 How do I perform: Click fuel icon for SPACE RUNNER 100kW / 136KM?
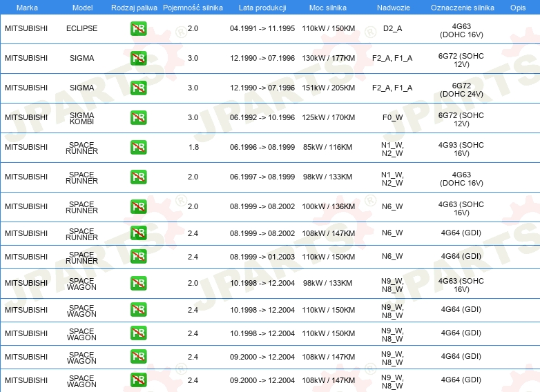pyautogui.click(x=138, y=206)
